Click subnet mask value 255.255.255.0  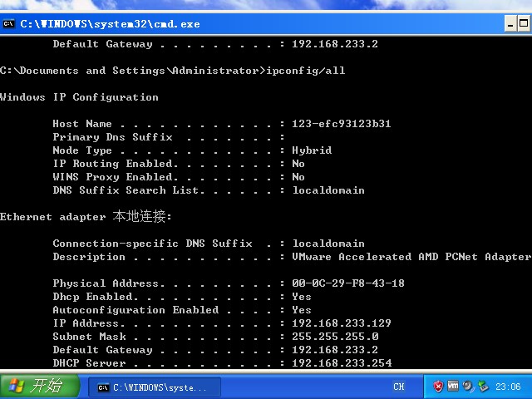pos(335,337)
